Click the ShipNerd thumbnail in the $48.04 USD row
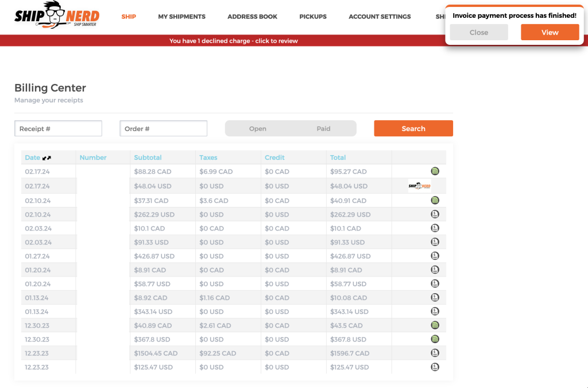This screenshot has width=588, height=388. tap(419, 185)
